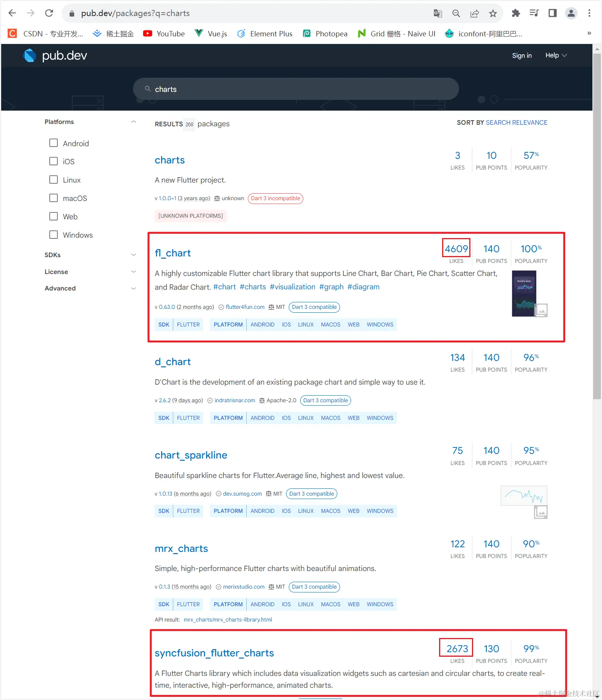Toggle the browser side panel icon
This screenshot has height=700, width=602.
point(552,13)
